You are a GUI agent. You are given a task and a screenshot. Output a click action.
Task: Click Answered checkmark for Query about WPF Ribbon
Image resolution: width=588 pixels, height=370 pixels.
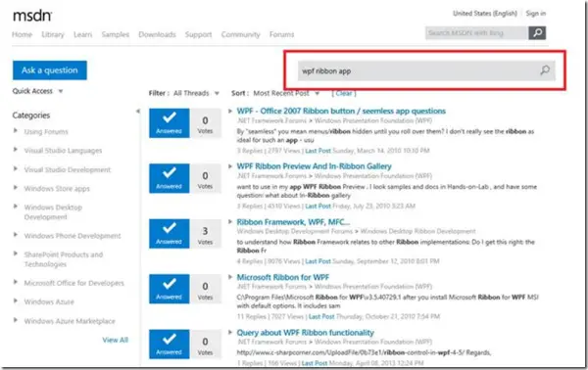click(x=170, y=345)
